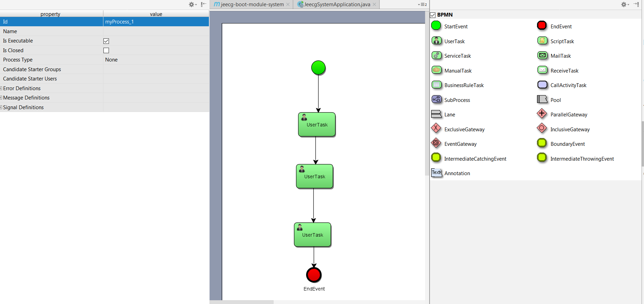Select the IntermediateCatchingEvent palette icon
Screen dimensions: 644x304
436,158
